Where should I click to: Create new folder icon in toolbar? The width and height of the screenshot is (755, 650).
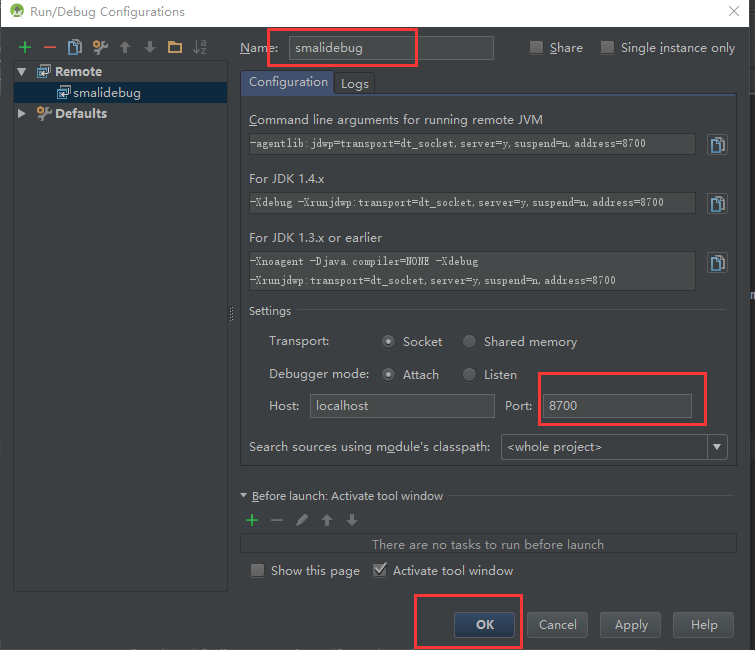[175, 47]
